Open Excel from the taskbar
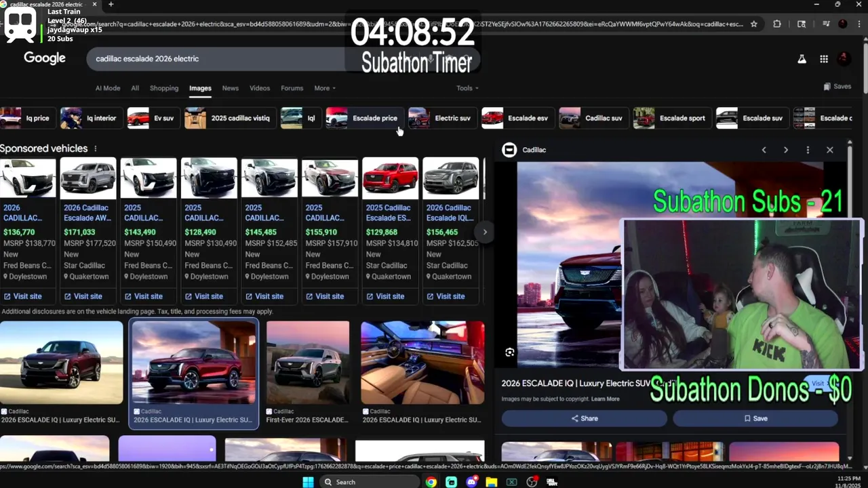The width and height of the screenshot is (868, 488). (x=511, y=482)
